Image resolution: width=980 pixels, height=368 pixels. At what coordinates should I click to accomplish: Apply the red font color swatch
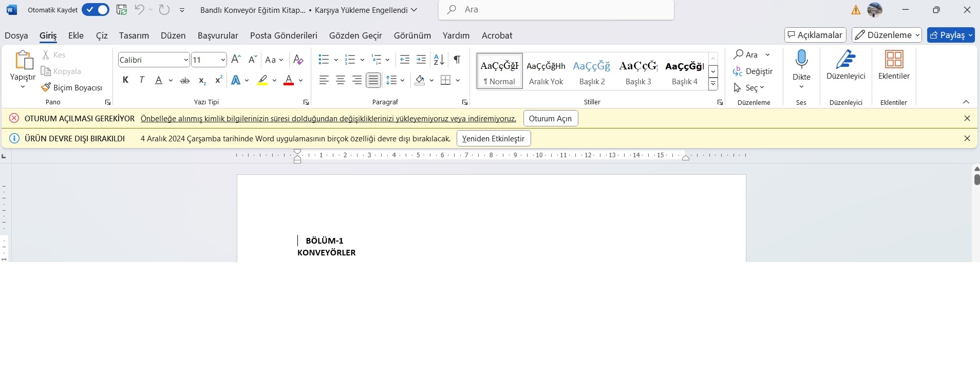pyautogui.click(x=289, y=80)
